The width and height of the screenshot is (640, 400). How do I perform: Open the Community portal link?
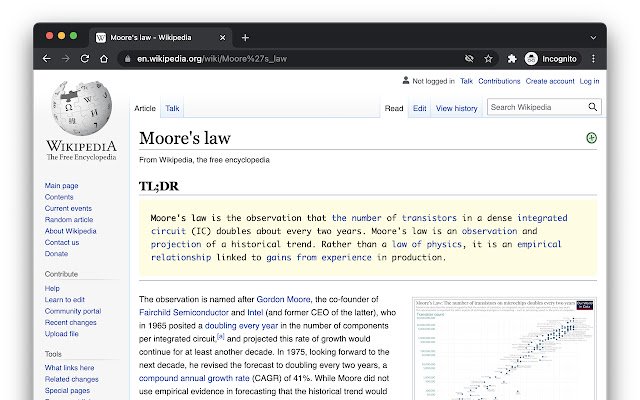point(73,311)
